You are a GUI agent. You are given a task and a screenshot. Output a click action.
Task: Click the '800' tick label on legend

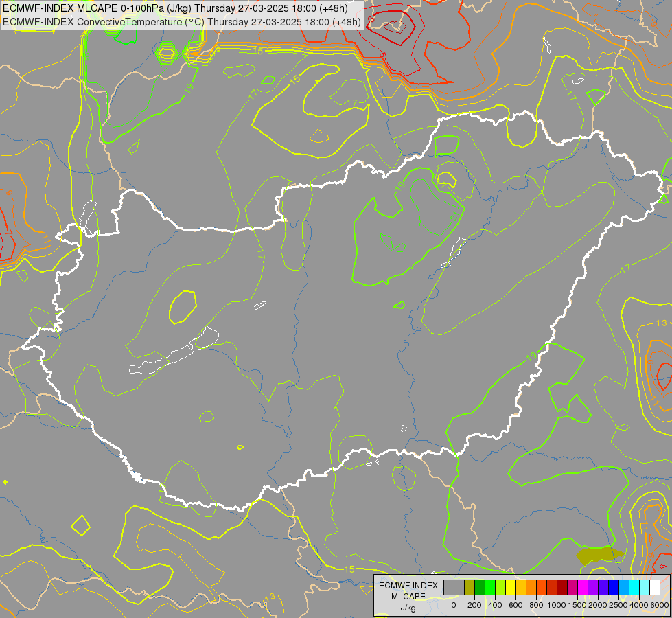pyautogui.click(x=537, y=605)
